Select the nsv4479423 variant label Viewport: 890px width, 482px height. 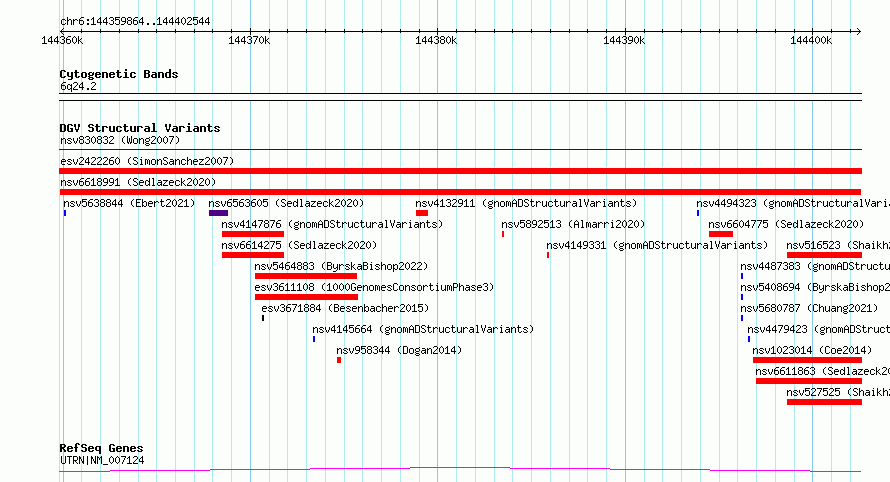(818, 329)
